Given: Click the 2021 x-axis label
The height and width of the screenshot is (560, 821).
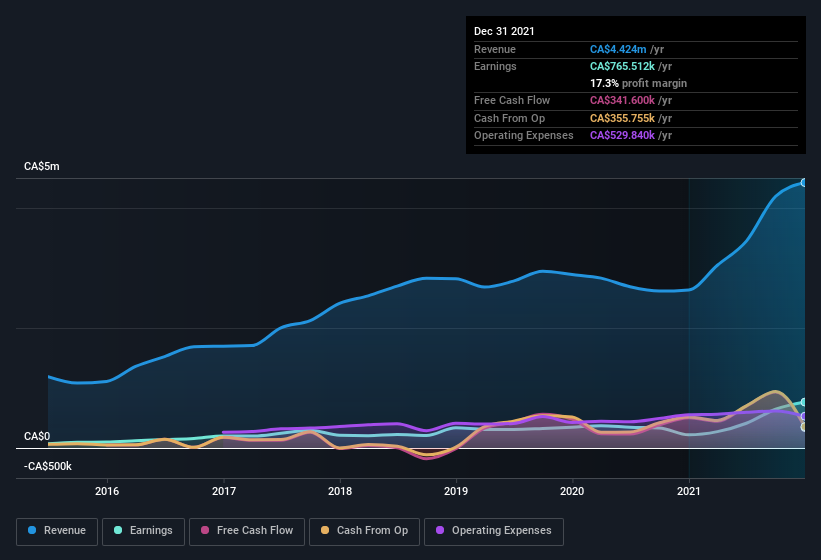Looking at the screenshot, I should tap(689, 491).
